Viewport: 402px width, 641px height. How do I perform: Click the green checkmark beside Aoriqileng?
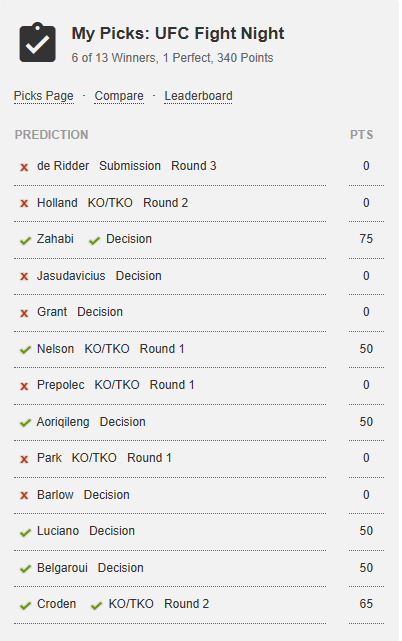click(x=25, y=423)
